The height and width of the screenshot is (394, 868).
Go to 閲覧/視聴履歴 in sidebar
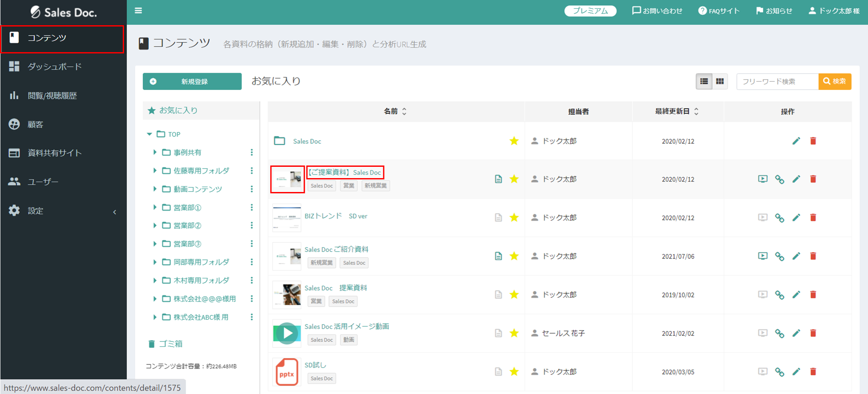(52, 96)
